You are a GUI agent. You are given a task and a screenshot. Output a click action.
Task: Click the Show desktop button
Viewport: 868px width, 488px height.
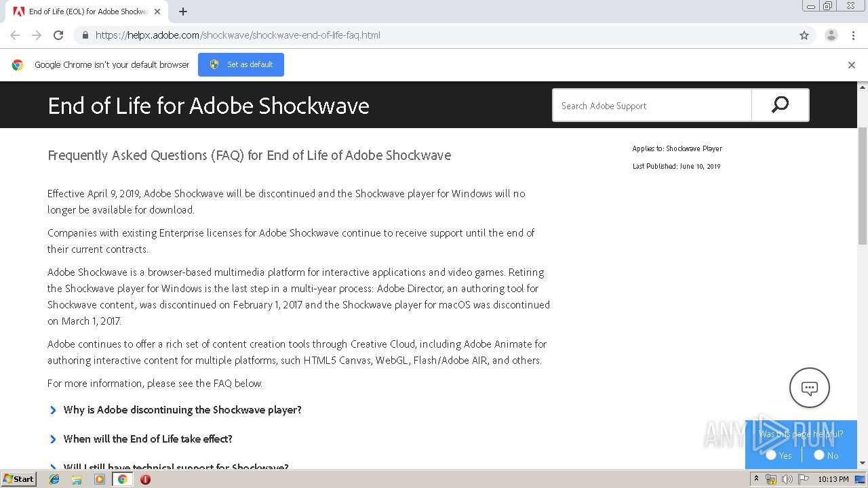click(861, 479)
